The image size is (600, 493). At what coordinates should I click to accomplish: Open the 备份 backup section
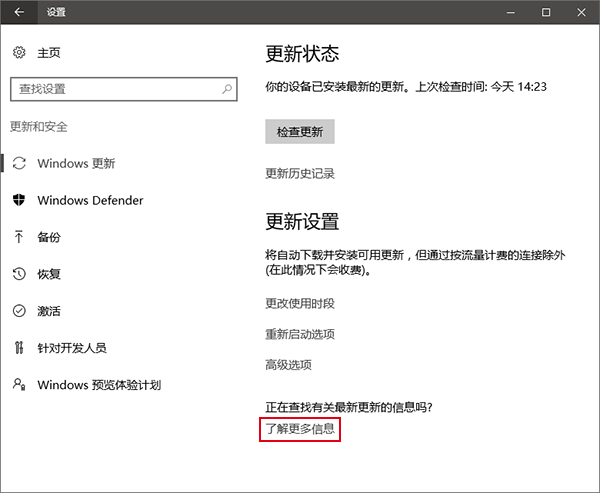tap(49, 237)
